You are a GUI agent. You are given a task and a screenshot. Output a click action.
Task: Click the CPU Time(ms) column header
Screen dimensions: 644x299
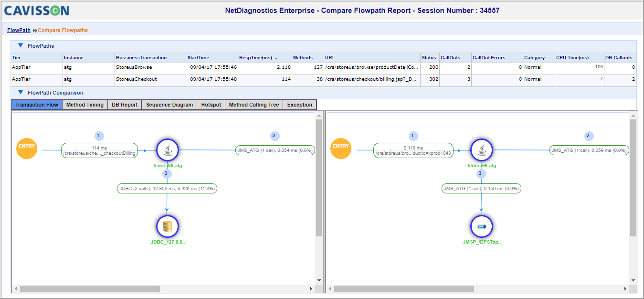(580, 58)
